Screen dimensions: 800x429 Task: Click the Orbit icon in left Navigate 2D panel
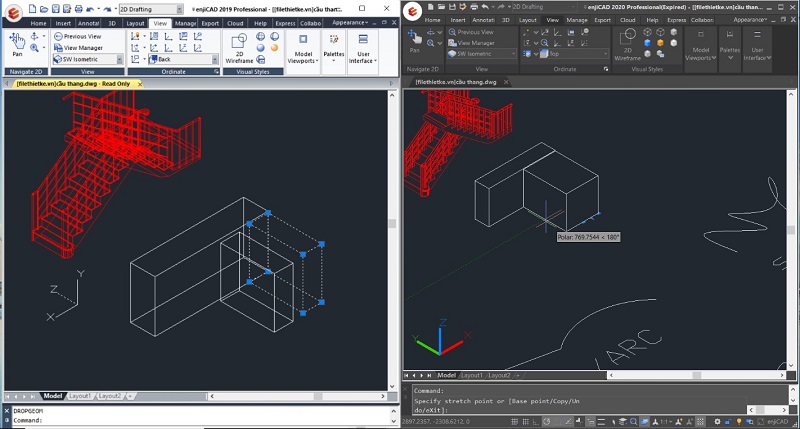click(35, 36)
